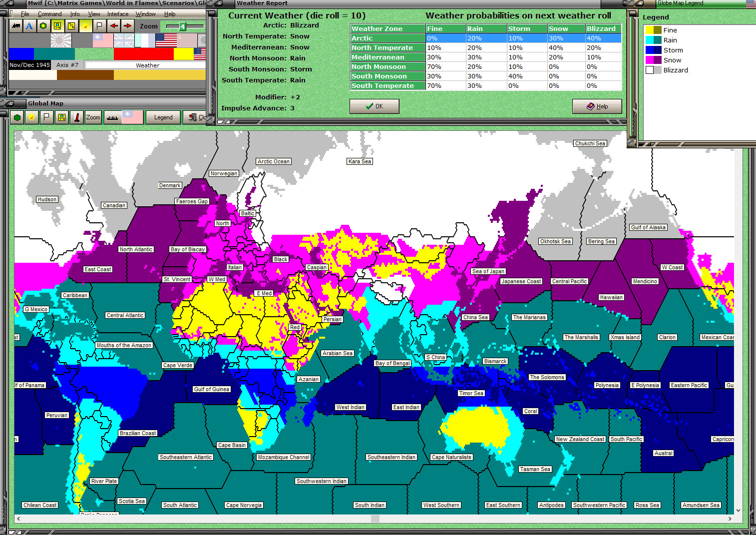Select the United Kingdom flag
Viewport: 756px width, 535px height.
click(x=124, y=40)
